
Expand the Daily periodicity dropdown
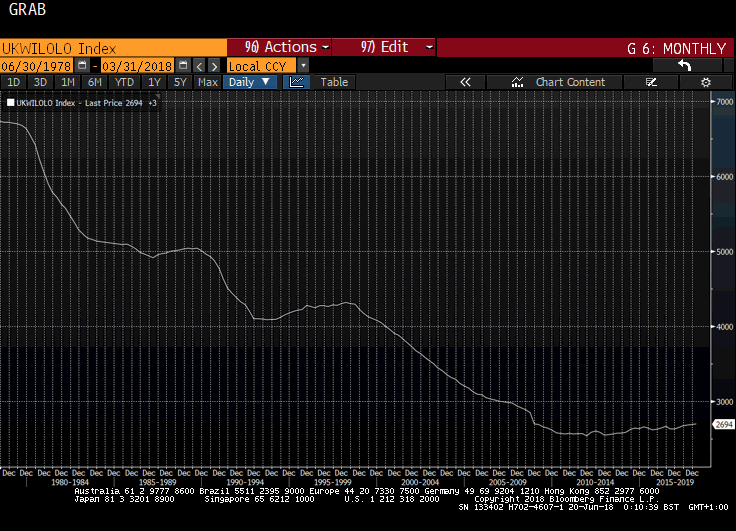click(250, 82)
